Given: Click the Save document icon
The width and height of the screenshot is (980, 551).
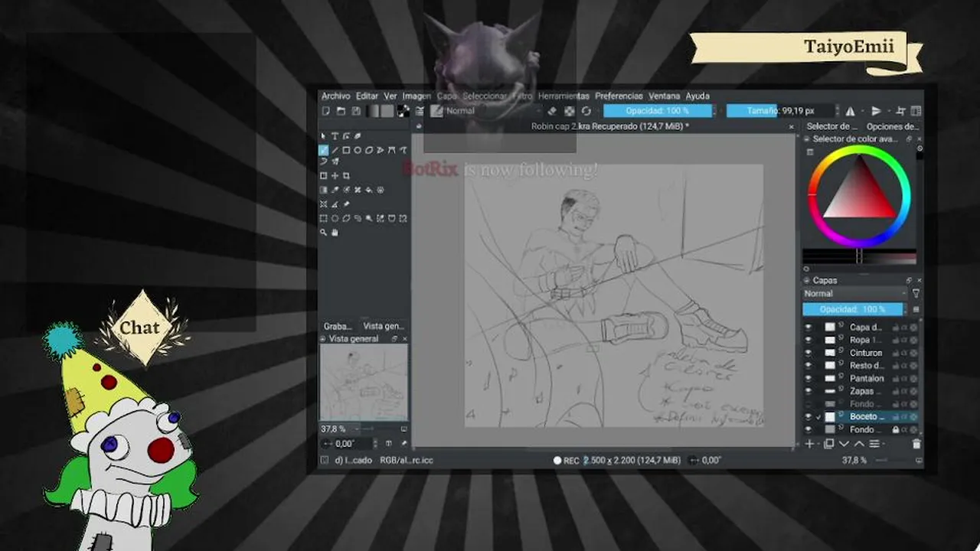Looking at the screenshot, I should 356,111.
